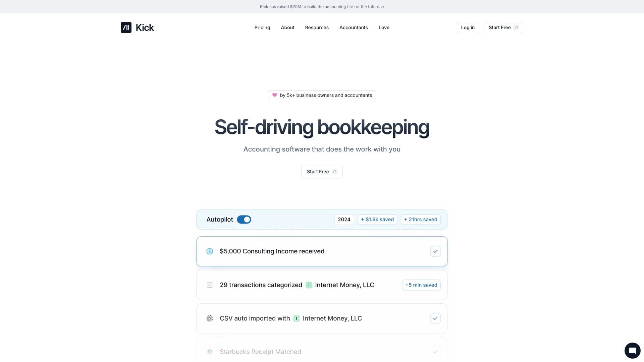Viewport: 644px width, 362px height.
Task: Open the Resources menu item
Action: (317, 27)
